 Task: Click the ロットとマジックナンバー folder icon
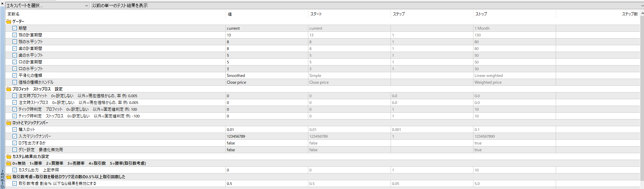[9, 123]
